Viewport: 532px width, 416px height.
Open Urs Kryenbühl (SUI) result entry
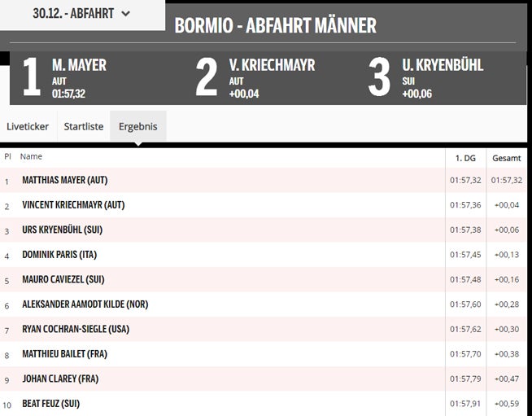tap(62, 230)
